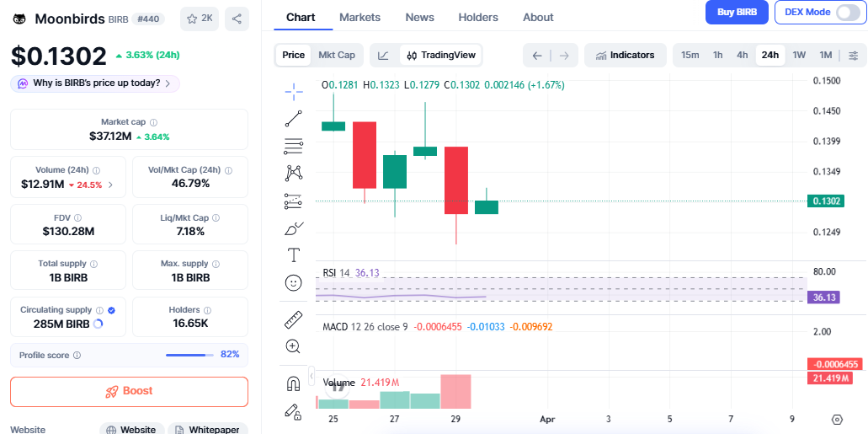
Task: Open 'Why is BIRB's price up today?'
Action: (95, 83)
